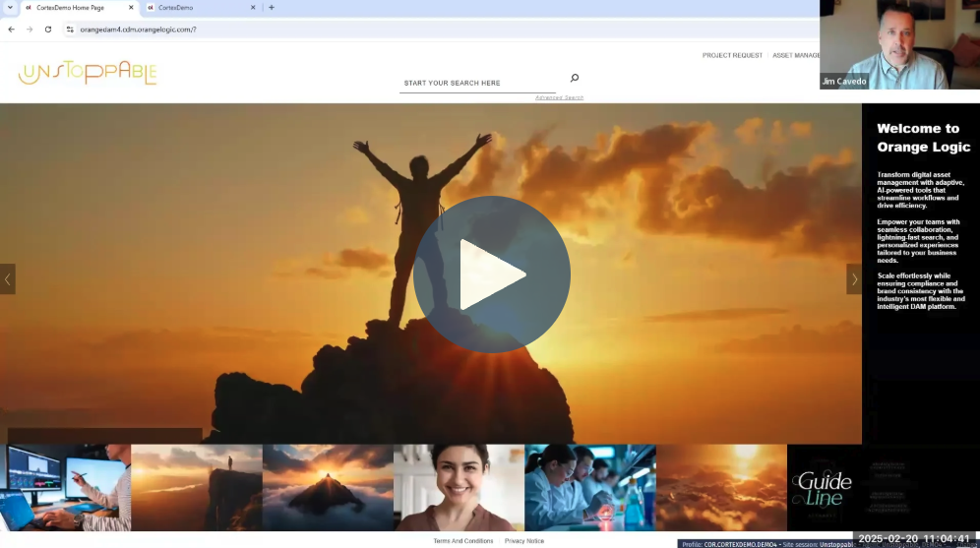Image resolution: width=980 pixels, height=548 pixels.
Task: Reload the page in browser
Action: (x=48, y=30)
